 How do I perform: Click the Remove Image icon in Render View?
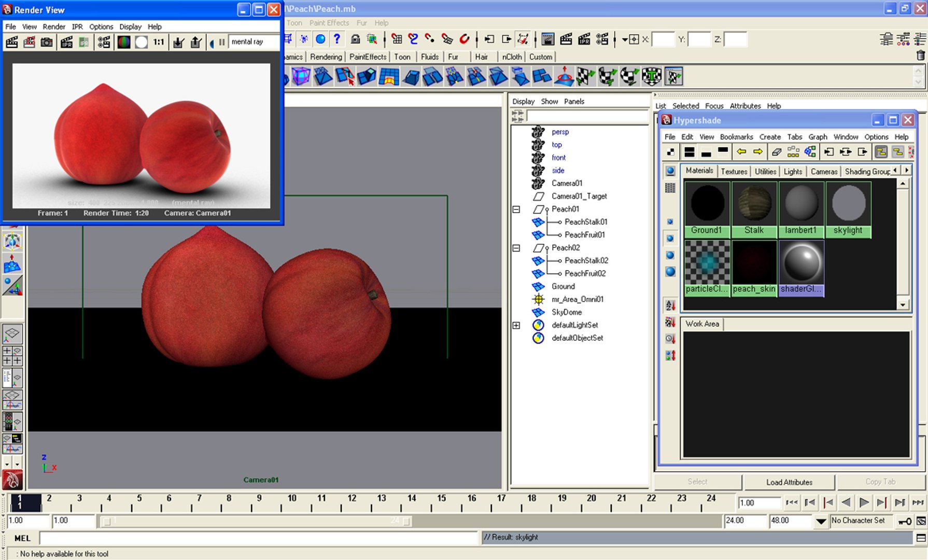196,42
